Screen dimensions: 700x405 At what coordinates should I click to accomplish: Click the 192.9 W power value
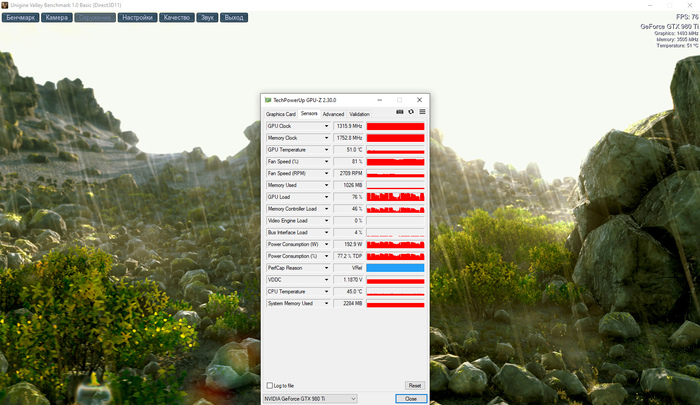tap(349, 244)
